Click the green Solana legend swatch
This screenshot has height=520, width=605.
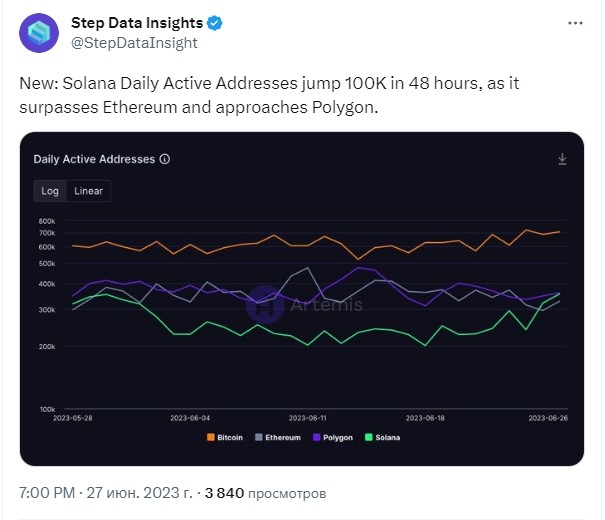[368, 437]
